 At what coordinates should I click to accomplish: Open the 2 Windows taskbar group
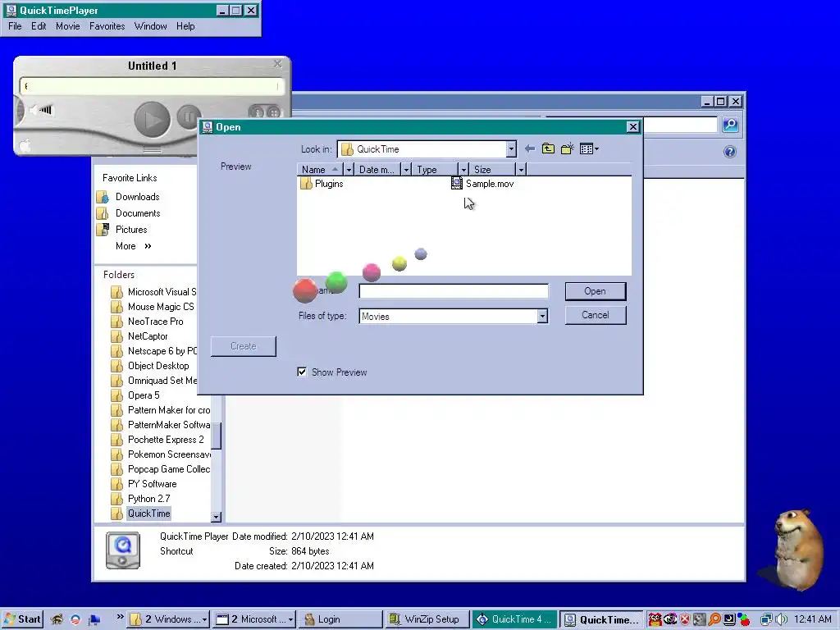click(x=168, y=619)
